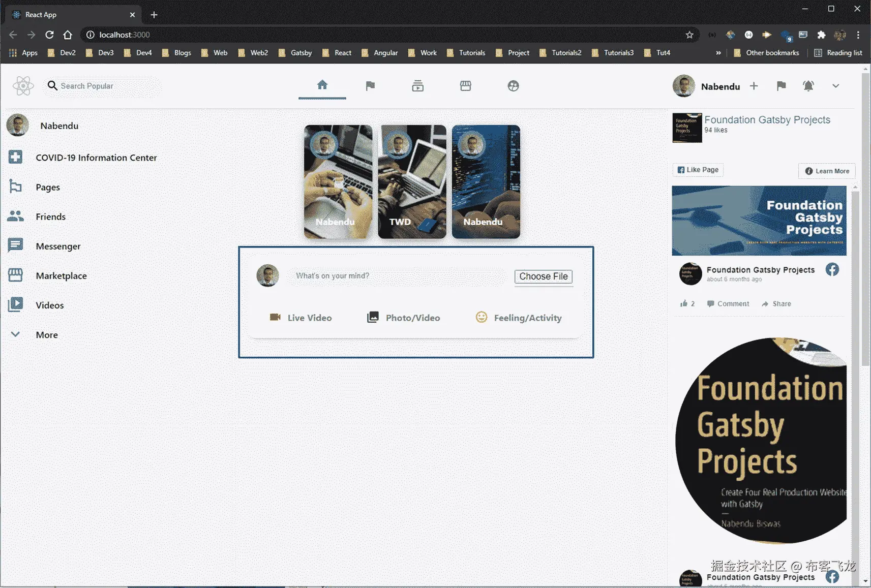Open Other bookmarks folder
Viewport: 871px width, 588px height.
[766, 53]
